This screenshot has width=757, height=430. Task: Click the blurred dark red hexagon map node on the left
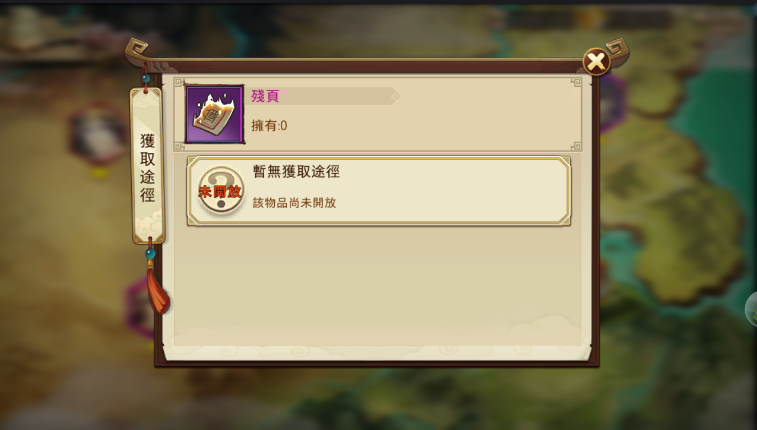[x=98, y=136]
